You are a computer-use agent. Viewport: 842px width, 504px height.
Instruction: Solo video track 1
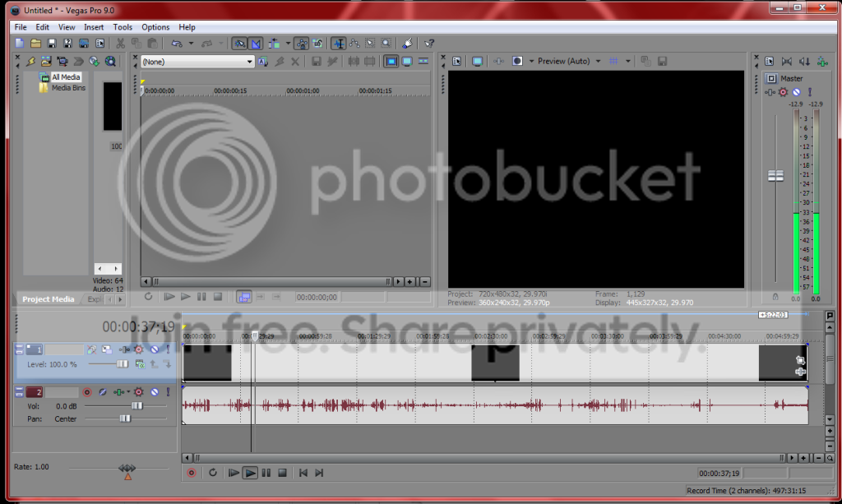(168, 349)
